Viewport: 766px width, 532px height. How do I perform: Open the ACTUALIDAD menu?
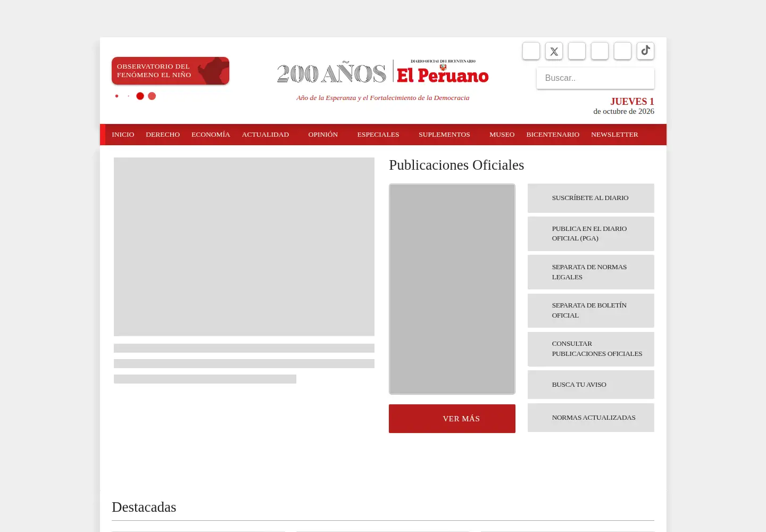pos(265,135)
